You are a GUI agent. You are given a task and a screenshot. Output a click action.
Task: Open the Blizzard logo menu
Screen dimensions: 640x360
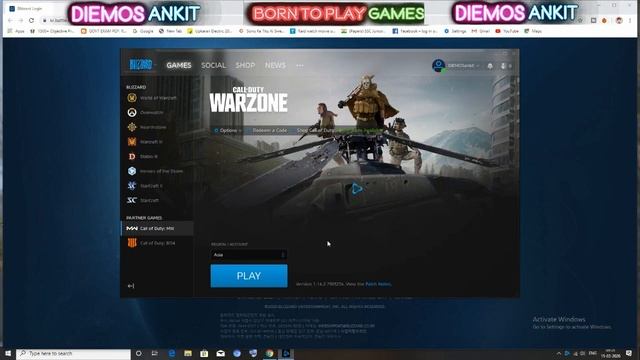point(142,64)
